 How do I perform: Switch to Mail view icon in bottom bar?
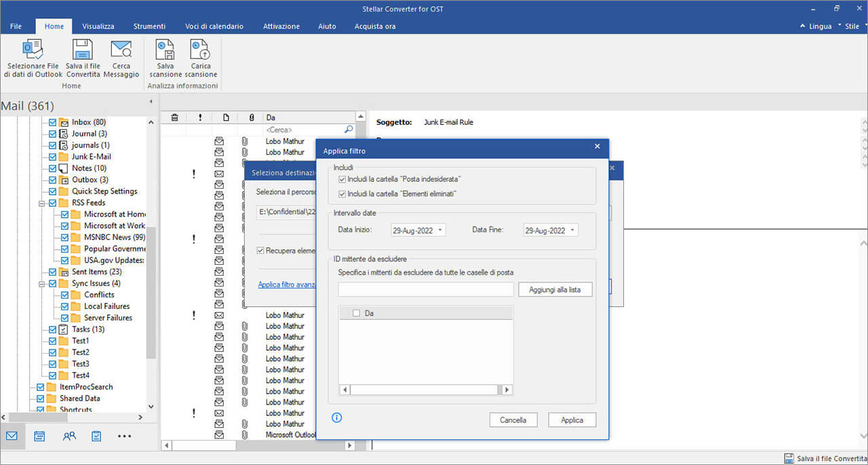point(12,436)
